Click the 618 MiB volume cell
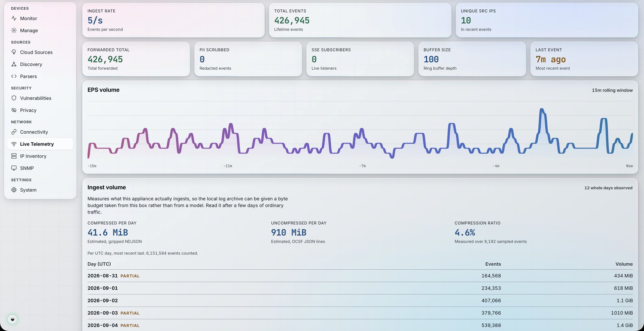This screenshot has height=331, width=644. point(624,288)
